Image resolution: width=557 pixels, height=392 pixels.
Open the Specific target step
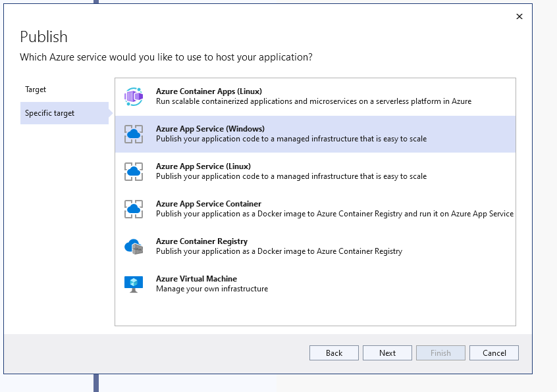tap(65, 113)
